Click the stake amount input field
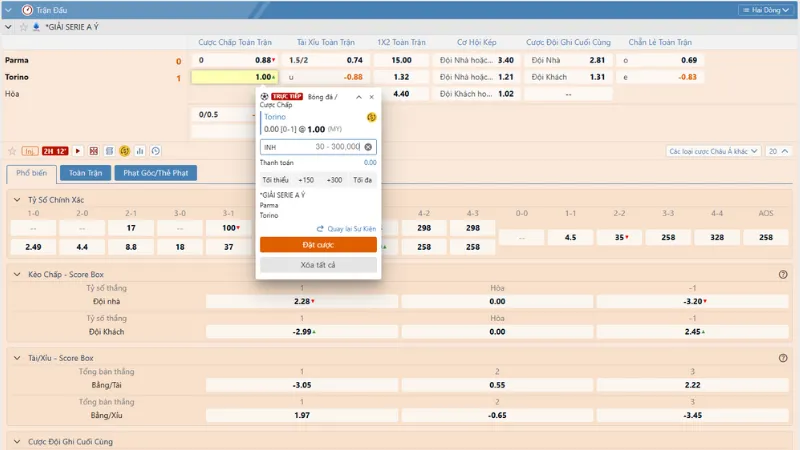 312,147
